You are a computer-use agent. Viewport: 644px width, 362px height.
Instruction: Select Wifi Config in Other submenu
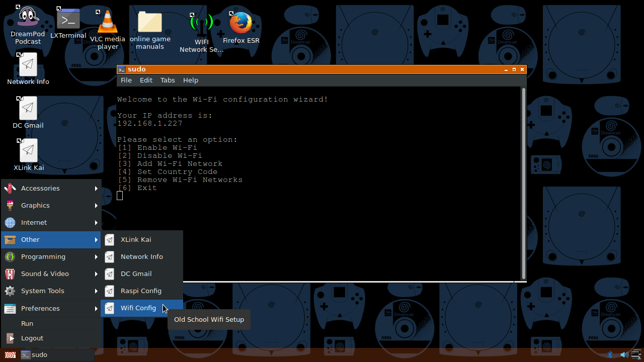142,308
